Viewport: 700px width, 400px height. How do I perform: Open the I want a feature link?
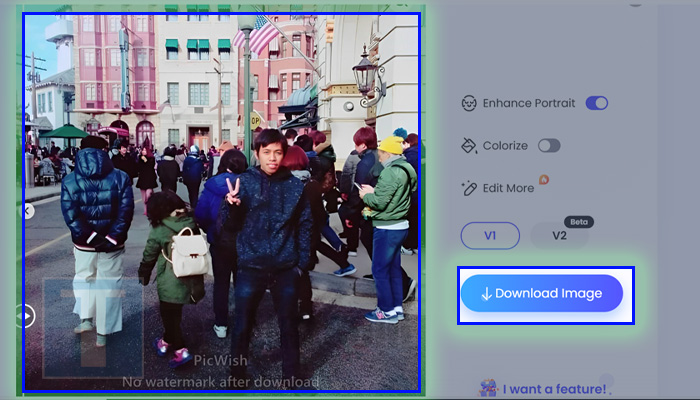click(554, 389)
